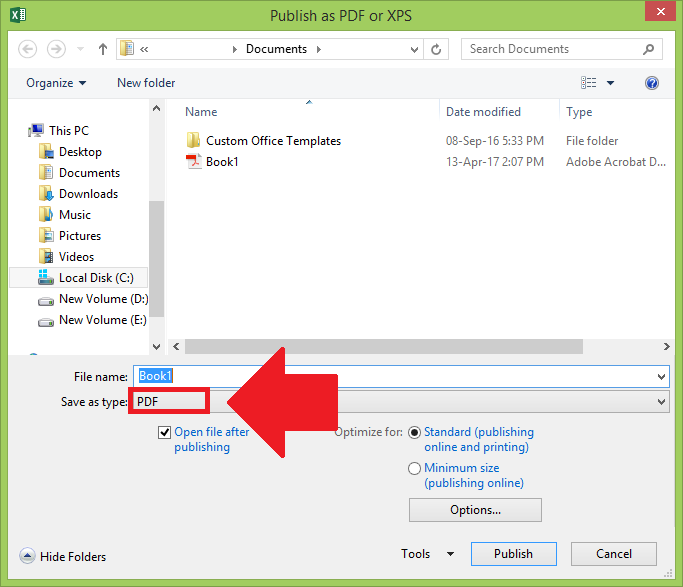Sort files by Type column

(x=579, y=112)
